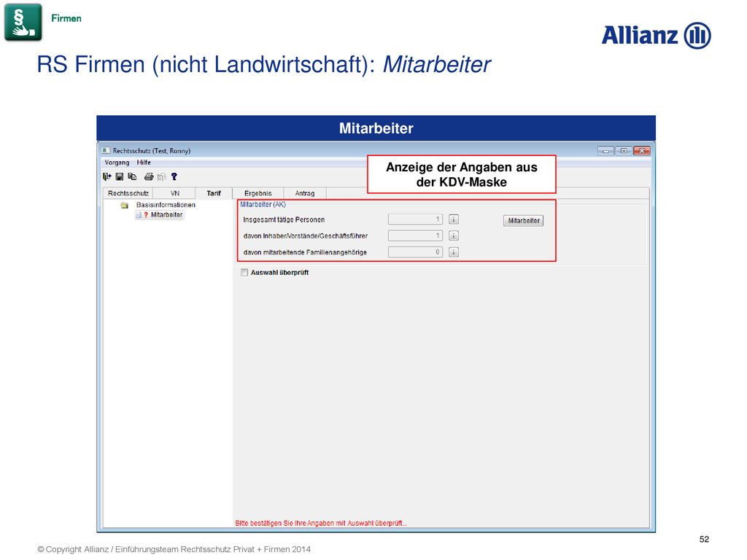Click the exit door toolbar icon
Viewport: 747px width, 560px height.
[x=107, y=176]
